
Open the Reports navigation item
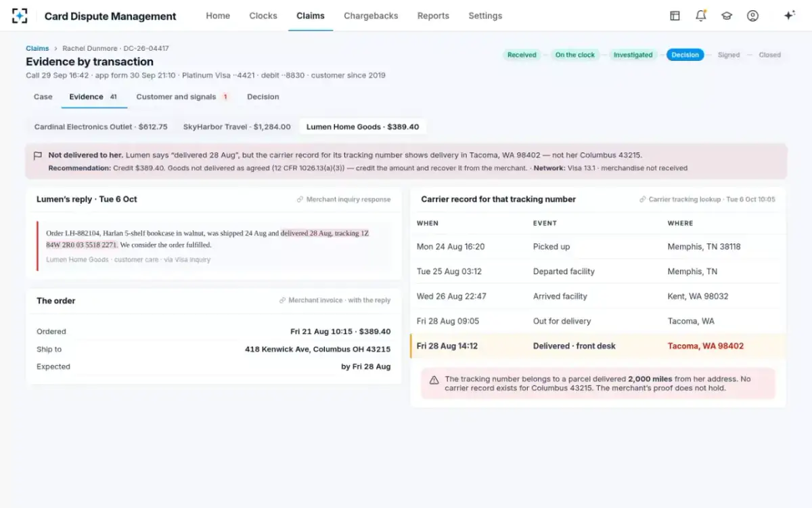(433, 16)
